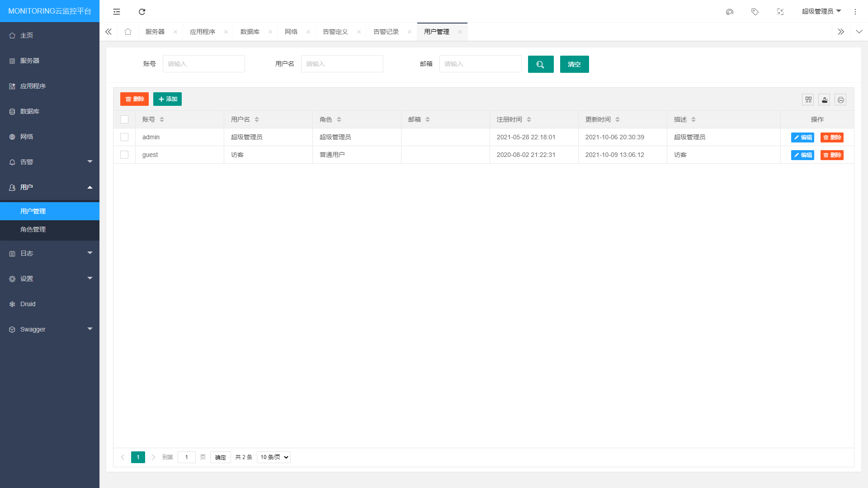Image resolution: width=868 pixels, height=488 pixels.
Task: Switch to the 服务器 tab
Action: coord(154,32)
